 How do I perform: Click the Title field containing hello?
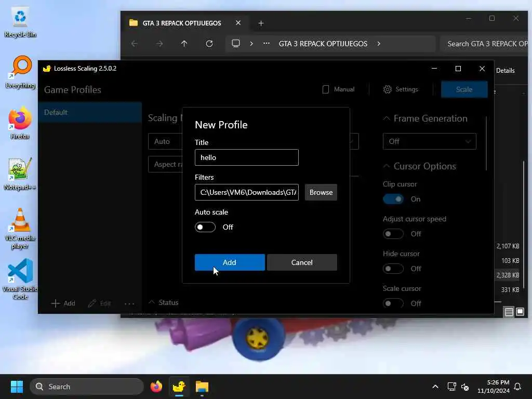[x=247, y=157]
